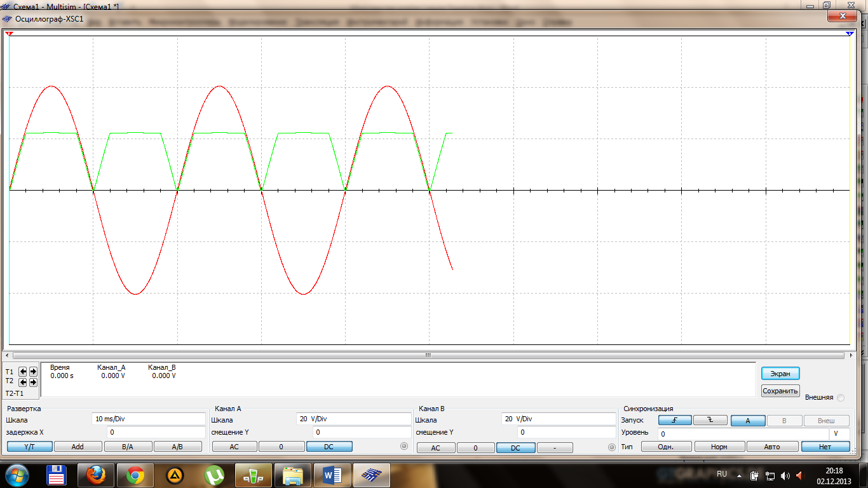Screen dimensions: 868x488
Task: Move cursor T2 left with arrow
Action: coord(24,383)
